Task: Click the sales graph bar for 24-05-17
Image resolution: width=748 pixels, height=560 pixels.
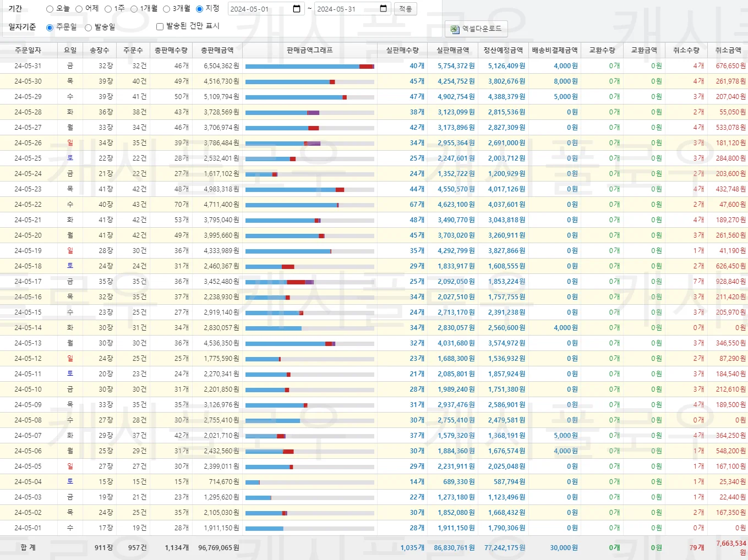Action: pos(310,282)
